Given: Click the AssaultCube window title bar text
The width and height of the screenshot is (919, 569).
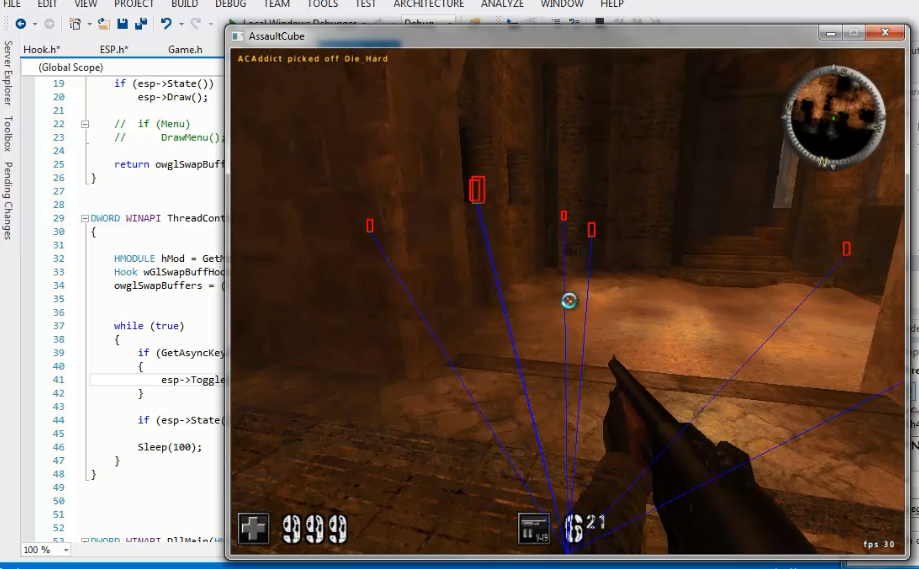Looking at the screenshot, I should click(x=277, y=36).
